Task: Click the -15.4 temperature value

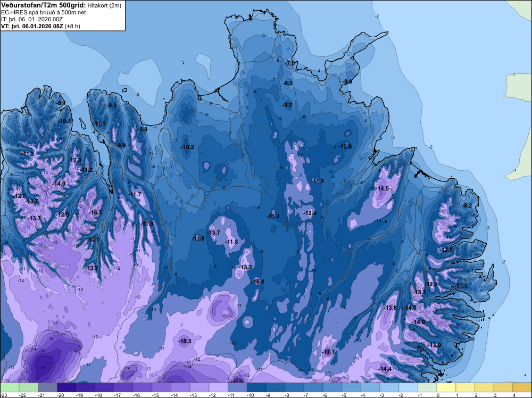Action: point(258,281)
